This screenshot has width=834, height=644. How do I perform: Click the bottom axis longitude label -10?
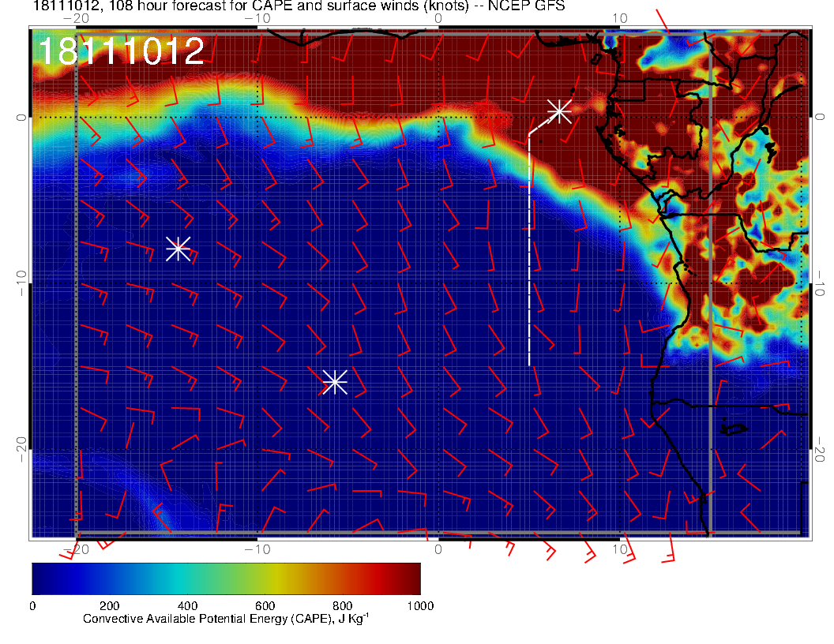coord(258,549)
